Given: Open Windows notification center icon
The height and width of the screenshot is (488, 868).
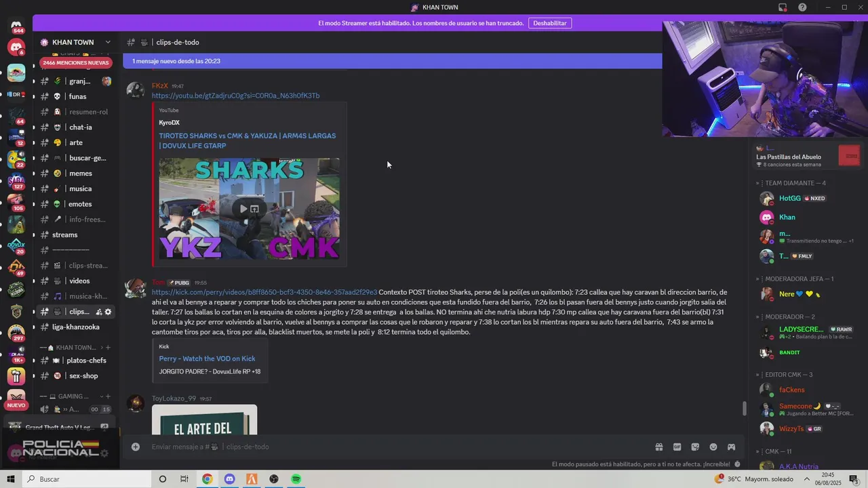Looking at the screenshot, I should 854,479.
